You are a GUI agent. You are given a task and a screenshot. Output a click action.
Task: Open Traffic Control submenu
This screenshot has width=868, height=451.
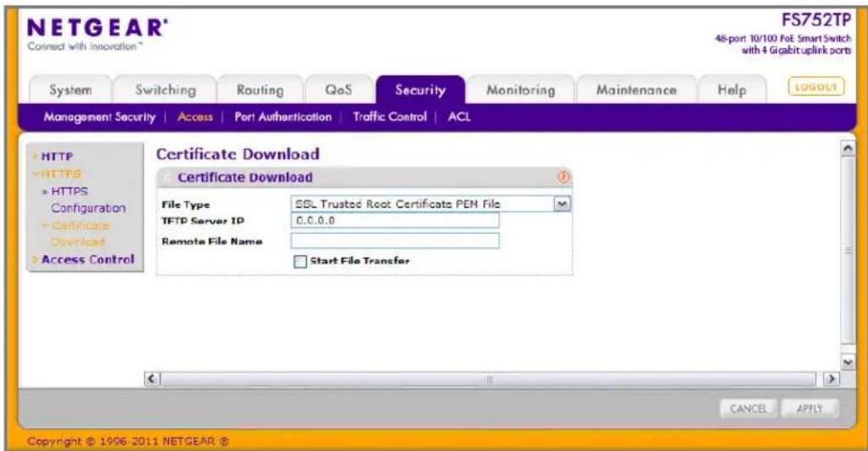click(x=389, y=117)
